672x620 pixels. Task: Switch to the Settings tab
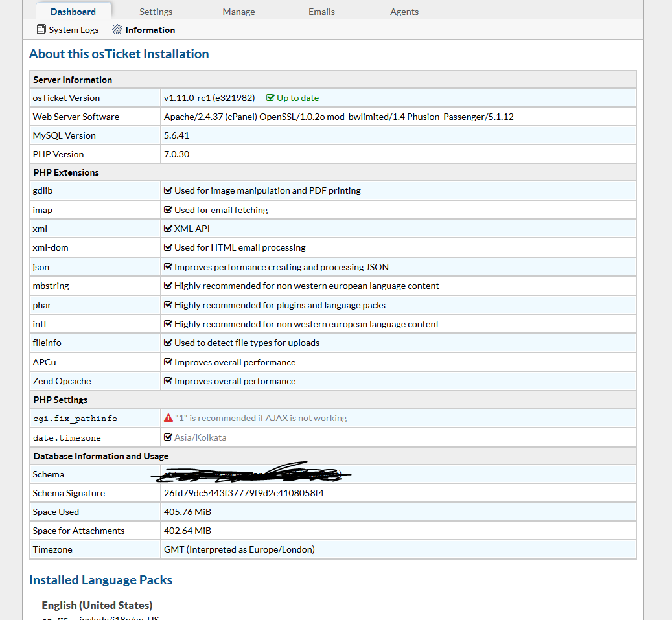156,12
